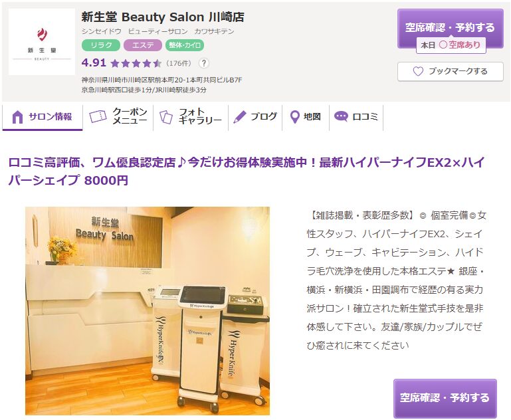511x420 pixels.
Task: Select the エステ category tag
Action: coord(143,45)
